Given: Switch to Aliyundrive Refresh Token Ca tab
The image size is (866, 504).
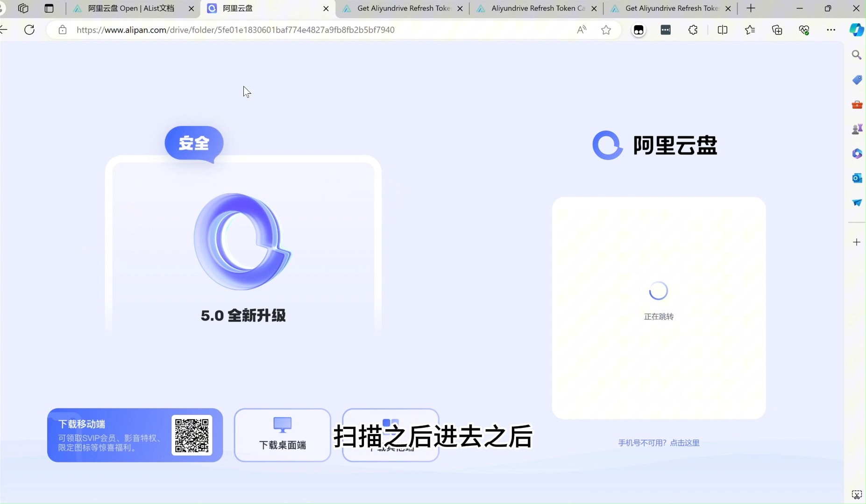Looking at the screenshot, I should [x=537, y=8].
